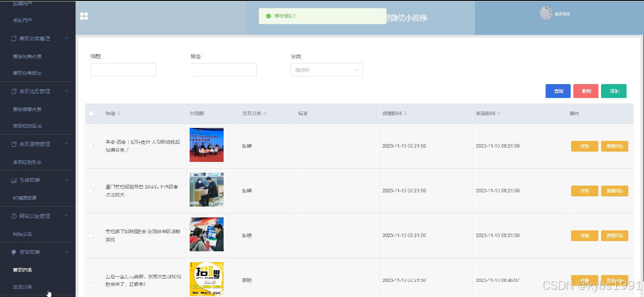This screenshot has height=297, width=644.
Task: Open cover image of 节后逛了5场招聘会 row
Action: [x=207, y=234]
